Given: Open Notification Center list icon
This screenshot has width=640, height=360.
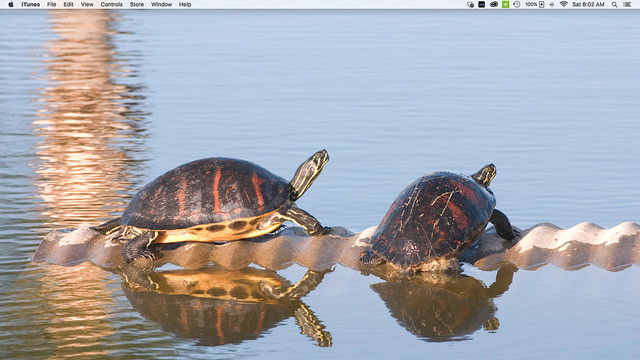Looking at the screenshot, I should point(627,4).
